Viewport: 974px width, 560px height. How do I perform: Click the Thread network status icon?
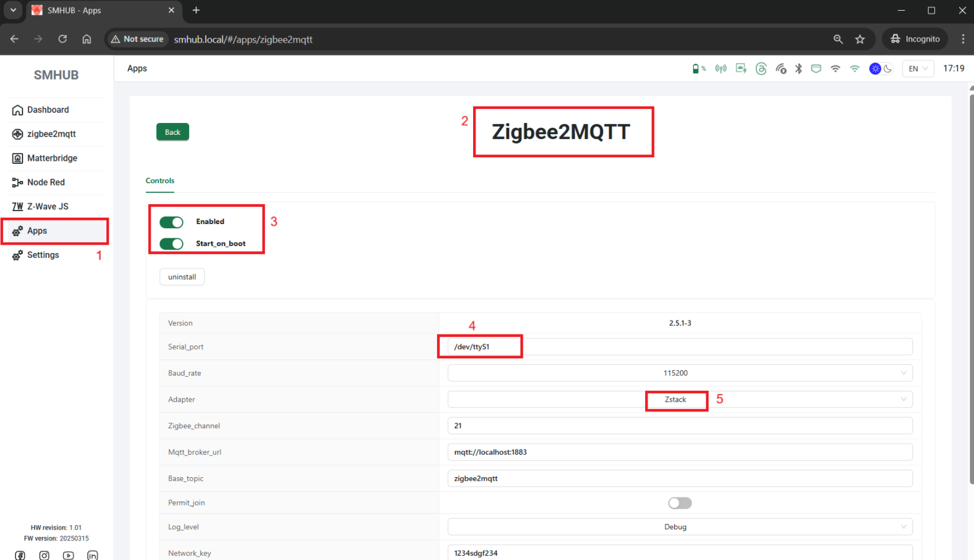coord(761,69)
